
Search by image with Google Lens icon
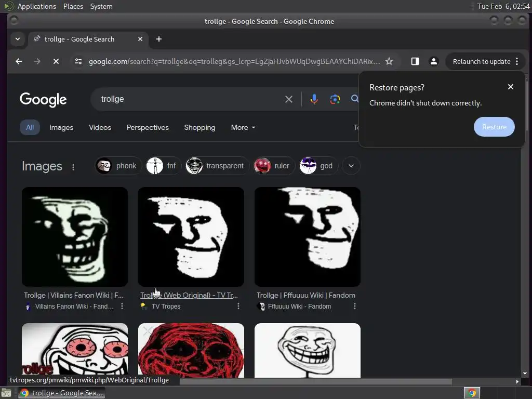click(335, 99)
